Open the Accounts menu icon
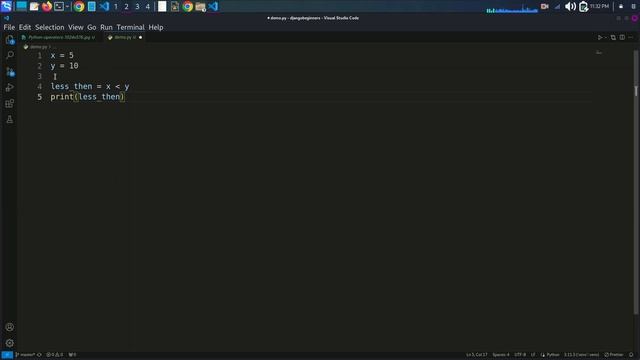This screenshot has height=360, width=640. tap(10, 327)
